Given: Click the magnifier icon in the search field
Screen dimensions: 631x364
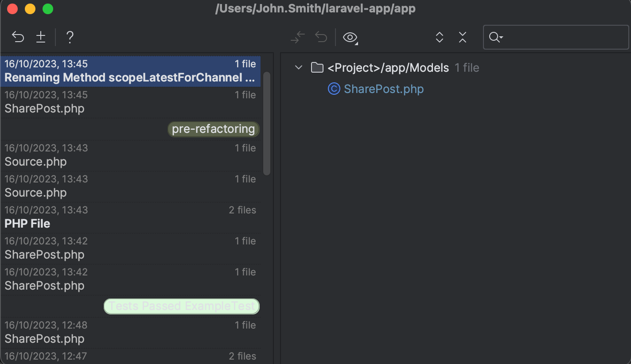Looking at the screenshot, I should click(495, 38).
